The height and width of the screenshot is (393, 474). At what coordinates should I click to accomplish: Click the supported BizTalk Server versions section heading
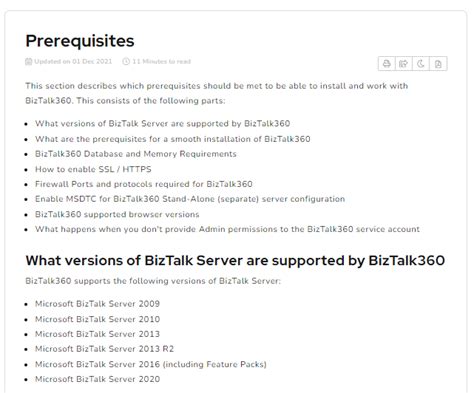tap(235, 261)
